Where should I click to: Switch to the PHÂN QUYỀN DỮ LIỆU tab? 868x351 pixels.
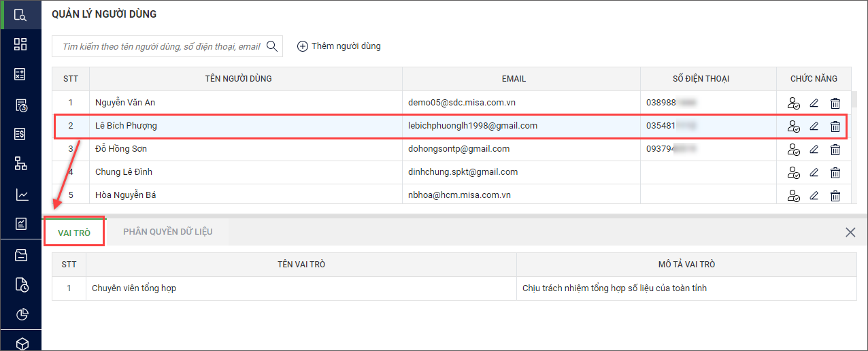coord(167,232)
